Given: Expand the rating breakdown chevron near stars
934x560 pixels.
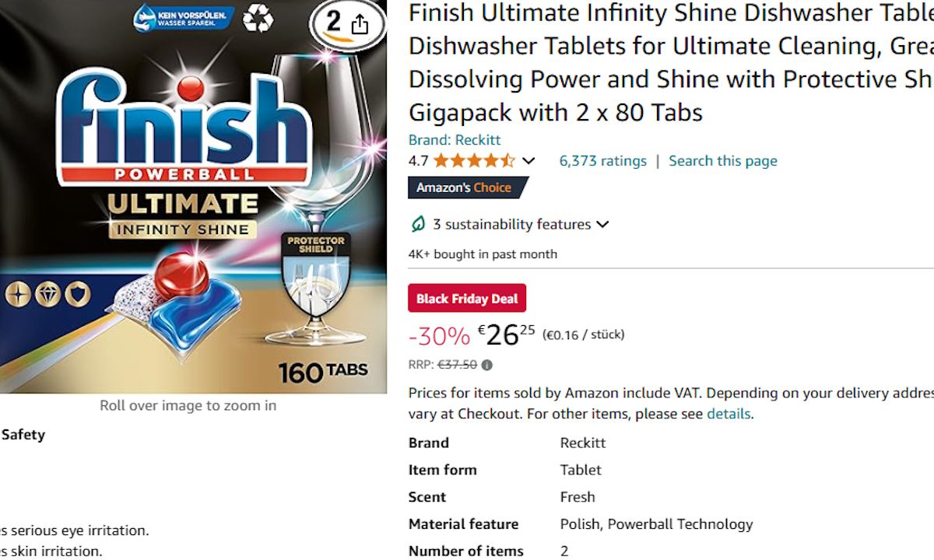Looking at the screenshot, I should click(528, 161).
